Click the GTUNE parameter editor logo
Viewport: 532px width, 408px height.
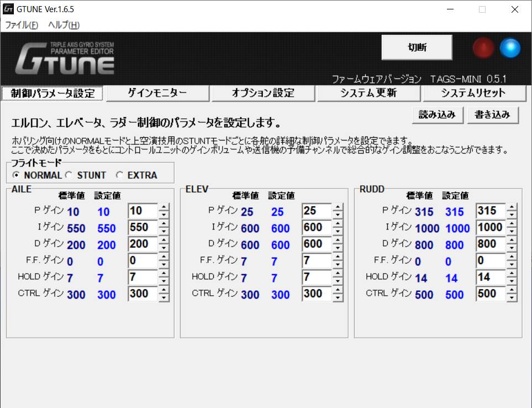coord(65,58)
